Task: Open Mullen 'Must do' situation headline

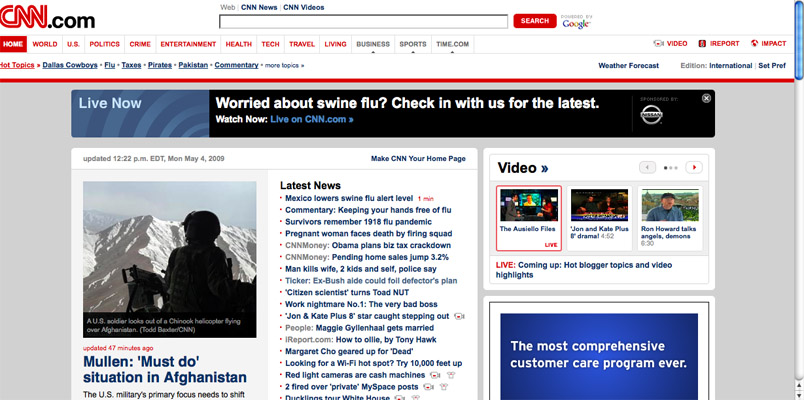Action: click(165, 370)
